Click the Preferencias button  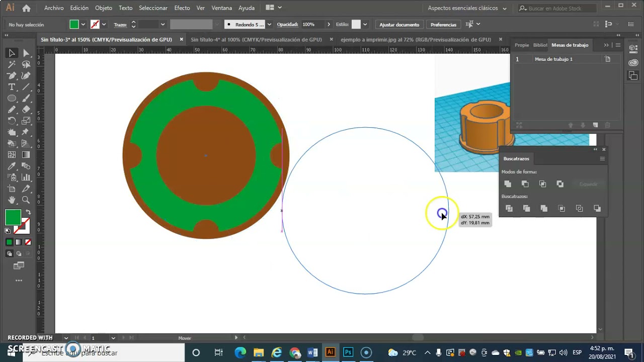point(443,24)
